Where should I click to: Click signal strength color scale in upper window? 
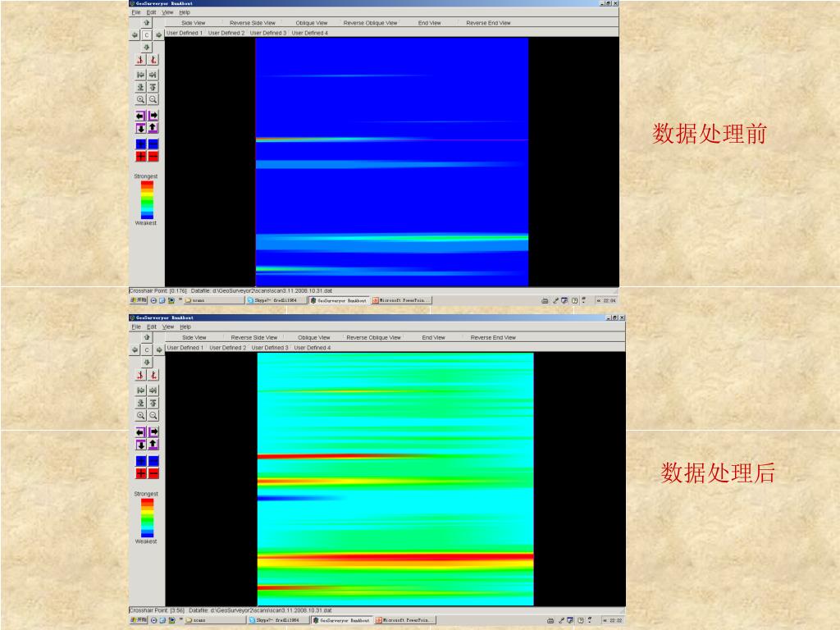tap(147, 200)
